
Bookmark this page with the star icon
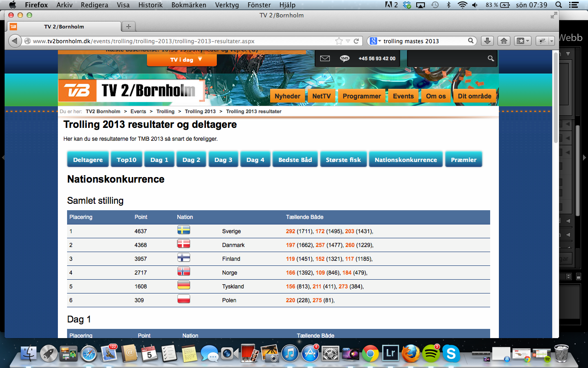click(339, 41)
